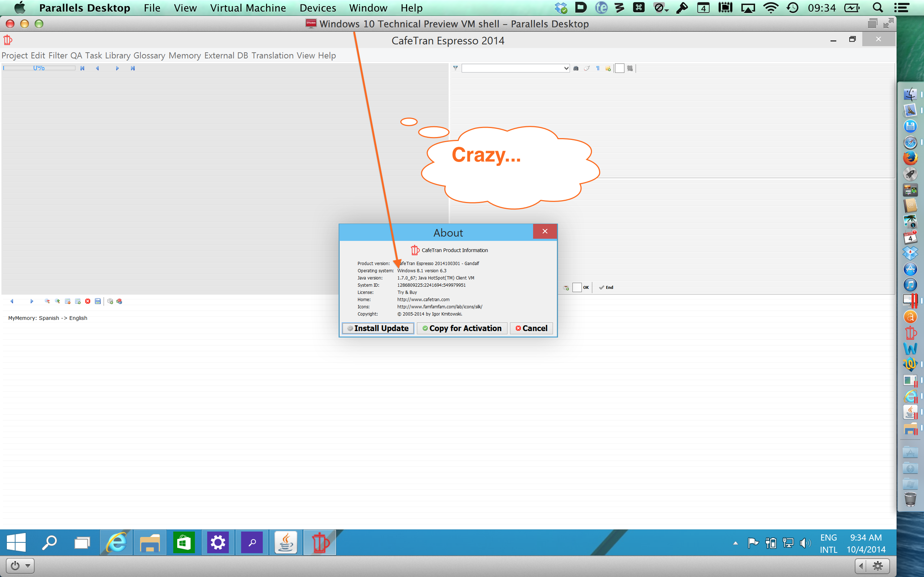Open the Translation menu
Image resolution: width=924 pixels, height=577 pixels.
272,55
